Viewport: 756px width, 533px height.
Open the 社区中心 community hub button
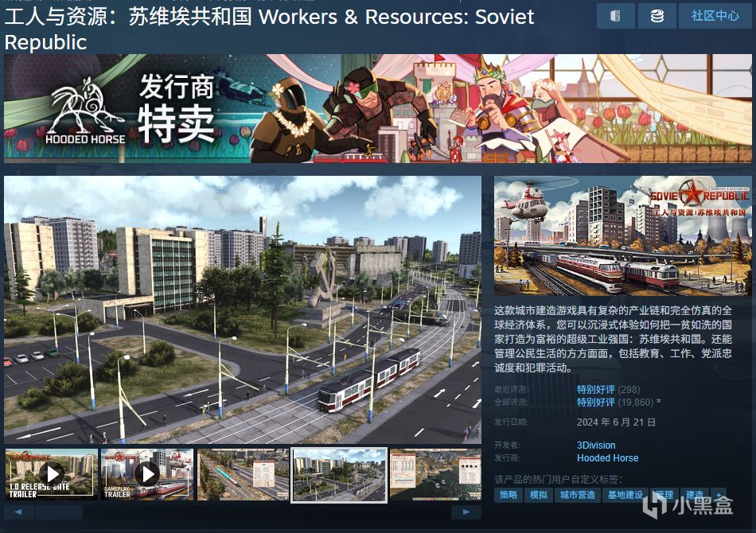715,16
